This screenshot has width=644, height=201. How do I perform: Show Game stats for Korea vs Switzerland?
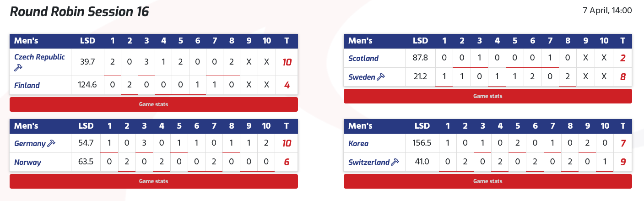tap(487, 181)
